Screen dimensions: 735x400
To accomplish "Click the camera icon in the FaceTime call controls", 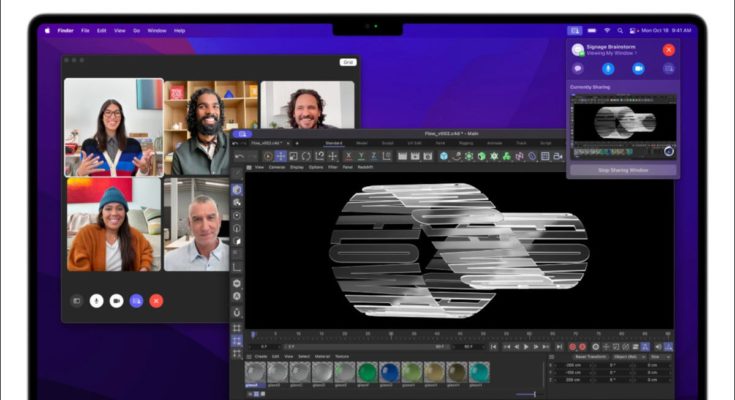I will [x=116, y=300].
